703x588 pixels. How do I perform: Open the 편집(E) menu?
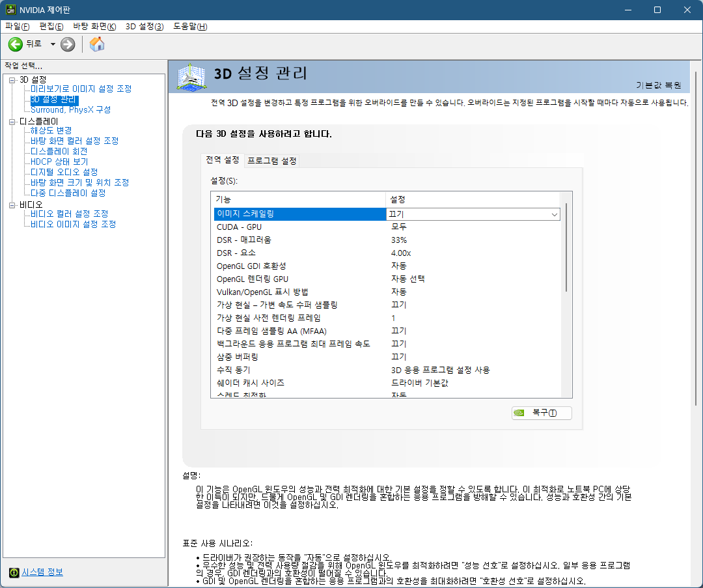click(51, 27)
